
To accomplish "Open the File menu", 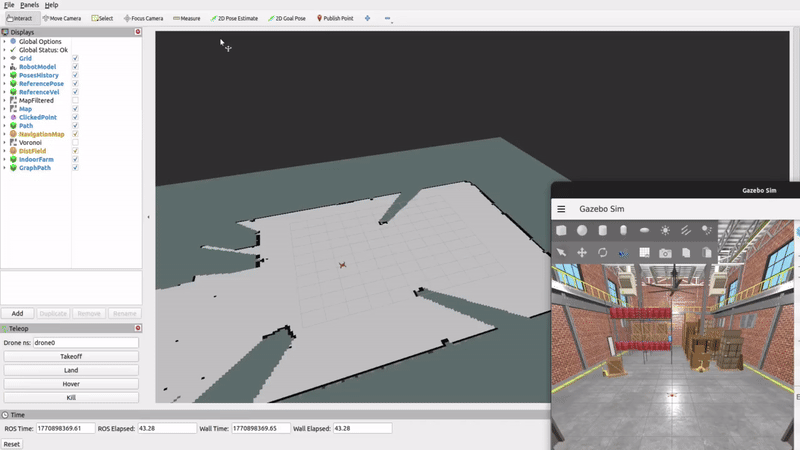I will 9,5.
